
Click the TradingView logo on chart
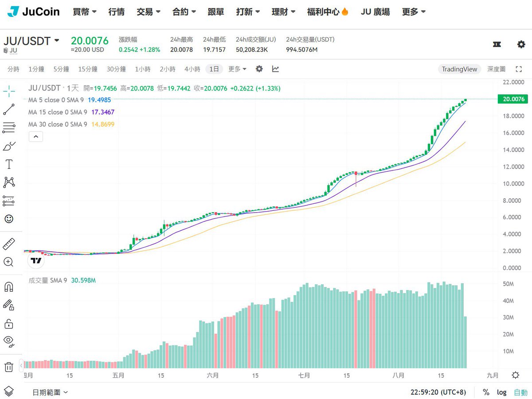(37, 261)
